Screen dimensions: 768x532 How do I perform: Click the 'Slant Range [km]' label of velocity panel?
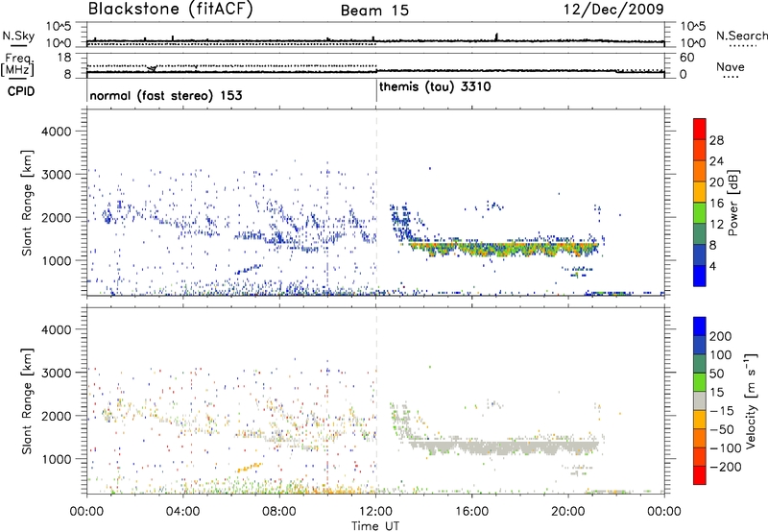(27, 401)
